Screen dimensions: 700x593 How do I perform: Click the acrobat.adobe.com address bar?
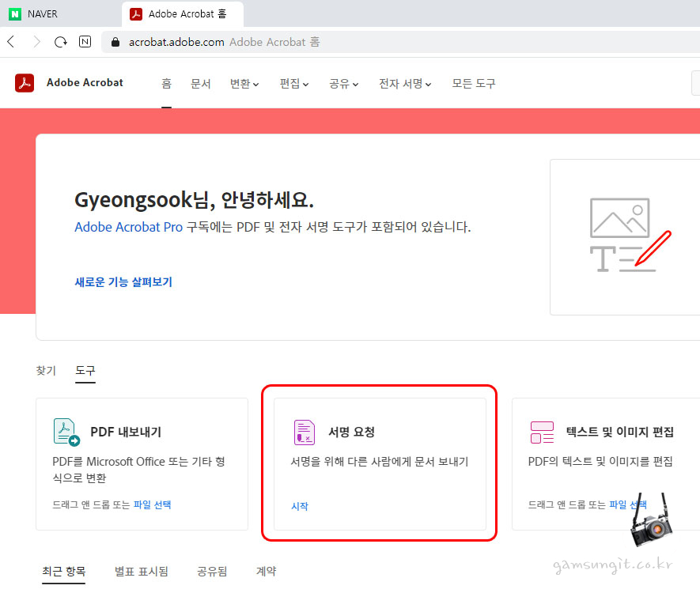[402, 42]
